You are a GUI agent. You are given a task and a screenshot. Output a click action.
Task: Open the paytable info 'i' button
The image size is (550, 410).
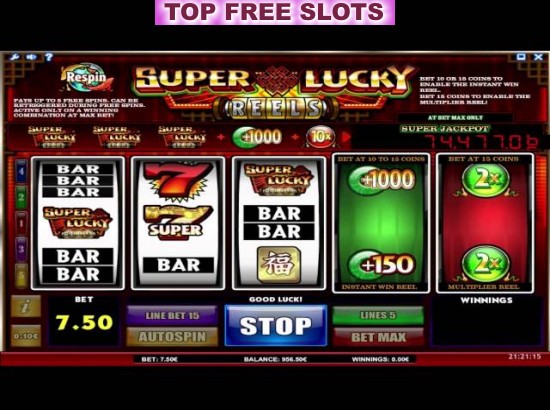(26, 306)
